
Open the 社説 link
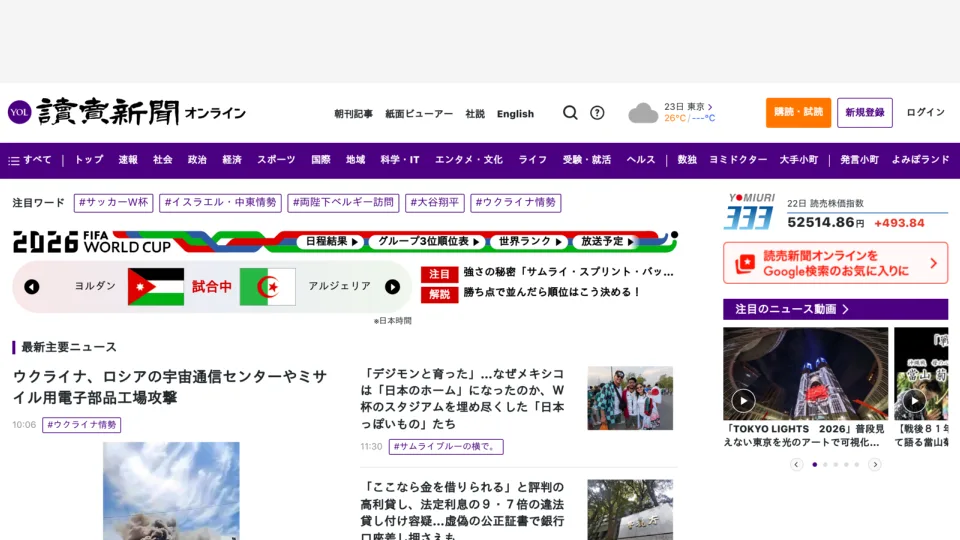(x=475, y=114)
